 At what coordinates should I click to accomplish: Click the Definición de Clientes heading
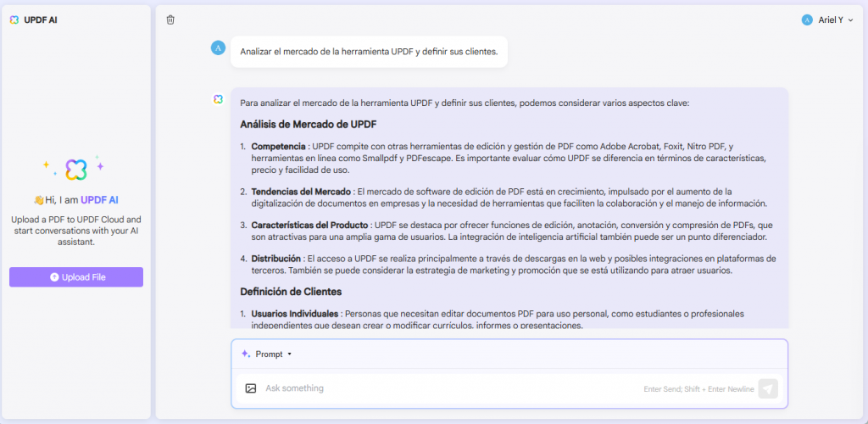291,291
